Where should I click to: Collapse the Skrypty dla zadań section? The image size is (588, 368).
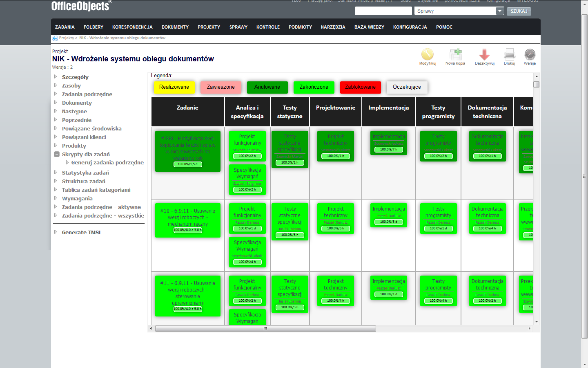tap(57, 154)
